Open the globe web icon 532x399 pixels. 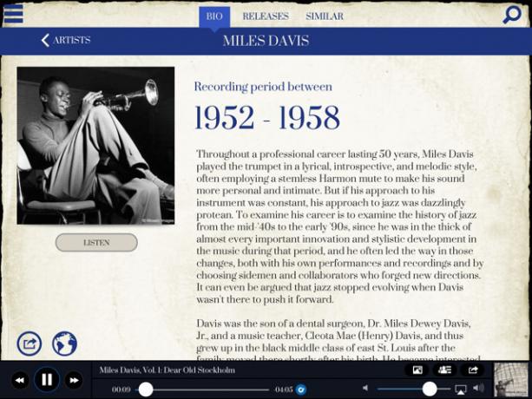(x=64, y=343)
